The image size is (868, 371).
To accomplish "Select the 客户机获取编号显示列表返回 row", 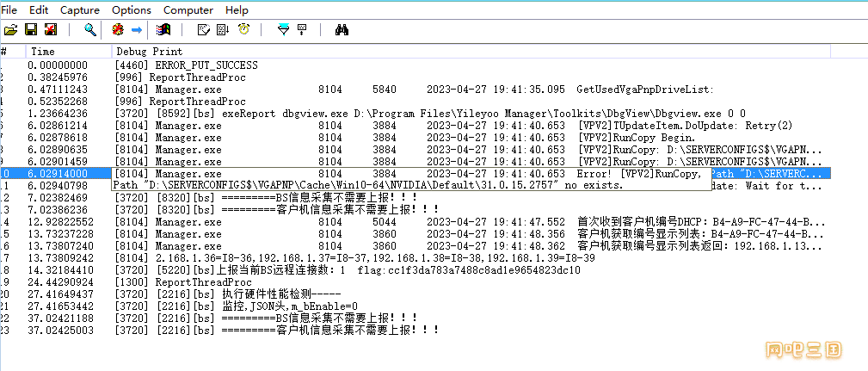I will [x=416, y=246].
